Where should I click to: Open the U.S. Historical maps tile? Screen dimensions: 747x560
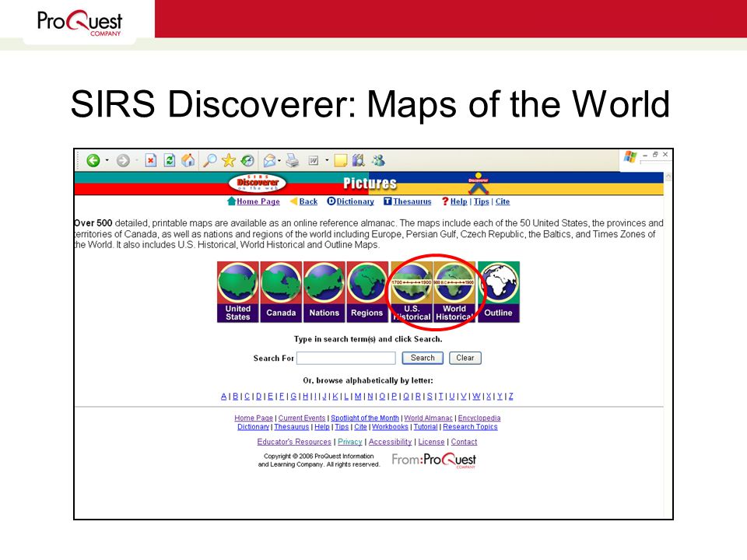(x=412, y=292)
